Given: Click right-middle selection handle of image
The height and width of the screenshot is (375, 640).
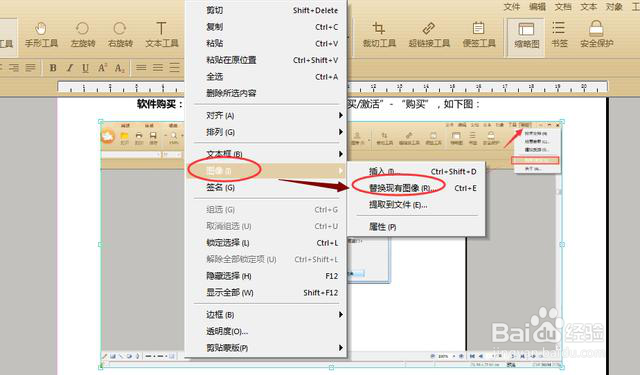Looking at the screenshot, I should pyautogui.click(x=562, y=244).
